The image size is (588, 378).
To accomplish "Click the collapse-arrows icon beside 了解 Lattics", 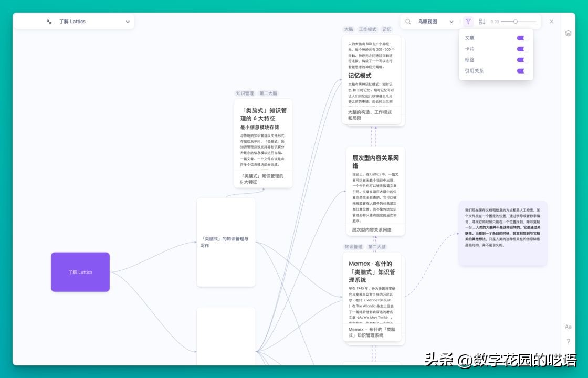I will 49,22.
